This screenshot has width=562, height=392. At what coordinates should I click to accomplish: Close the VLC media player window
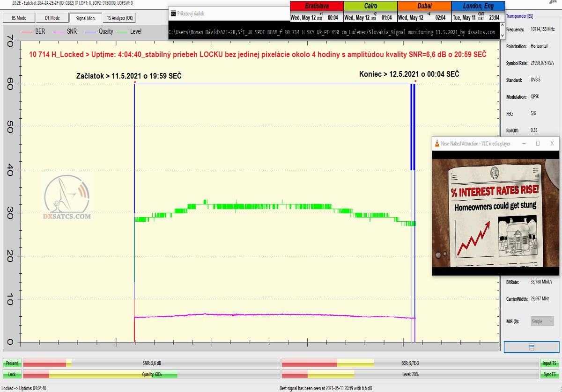[x=552, y=143]
